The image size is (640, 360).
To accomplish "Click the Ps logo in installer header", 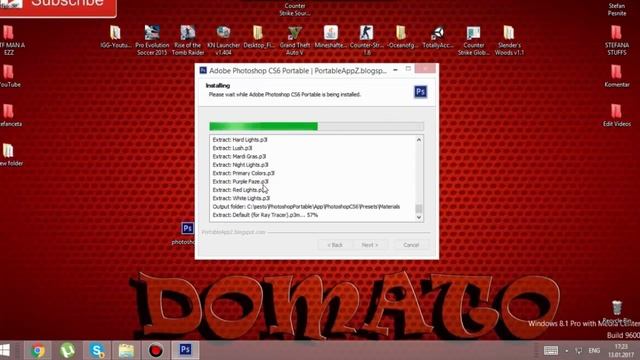I will [420, 91].
